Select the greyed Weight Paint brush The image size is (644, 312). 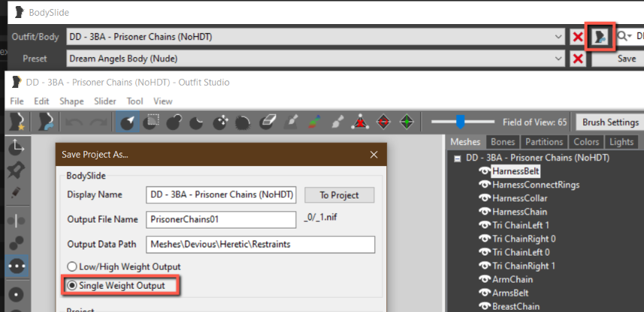click(x=292, y=122)
